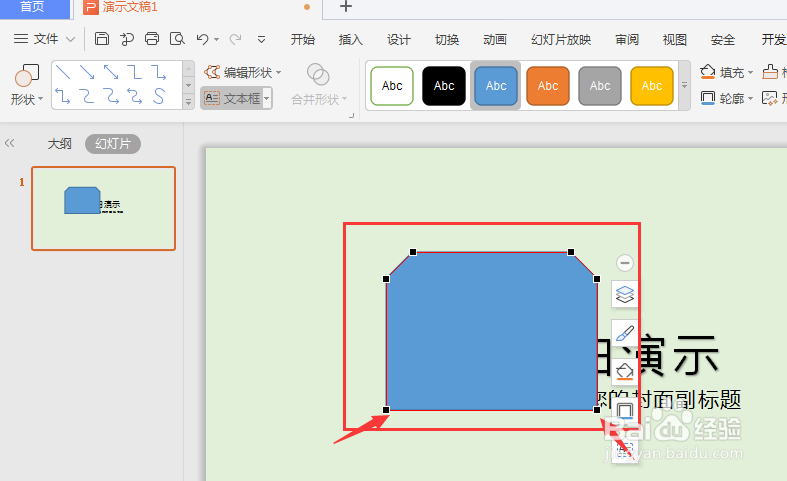Switch to the 切换 ribbon tab
This screenshot has height=481, width=787.
click(447, 39)
